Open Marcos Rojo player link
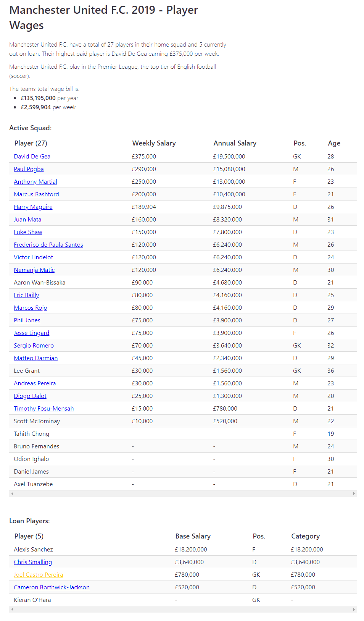 tap(31, 307)
